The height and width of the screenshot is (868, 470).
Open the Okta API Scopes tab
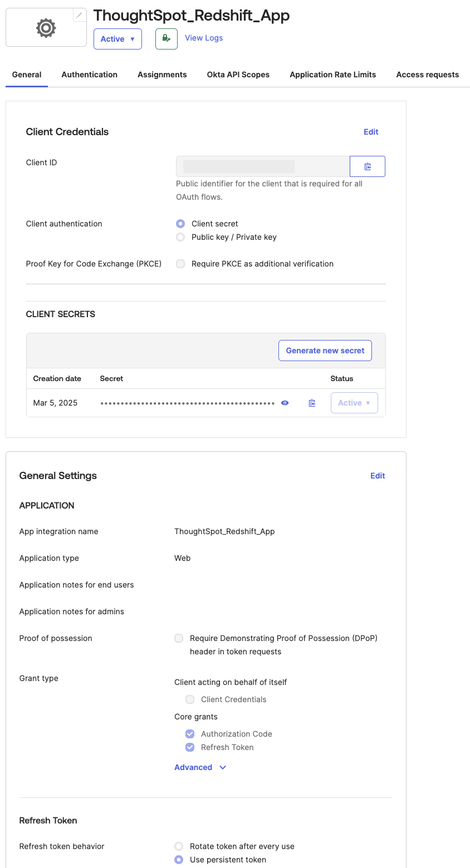pos(238,75)
